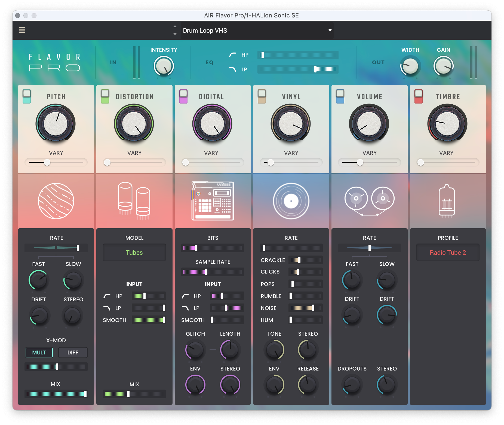Select next preset with down arrow
This screenshot has width=504, height=425.
[x=175, y=34]
